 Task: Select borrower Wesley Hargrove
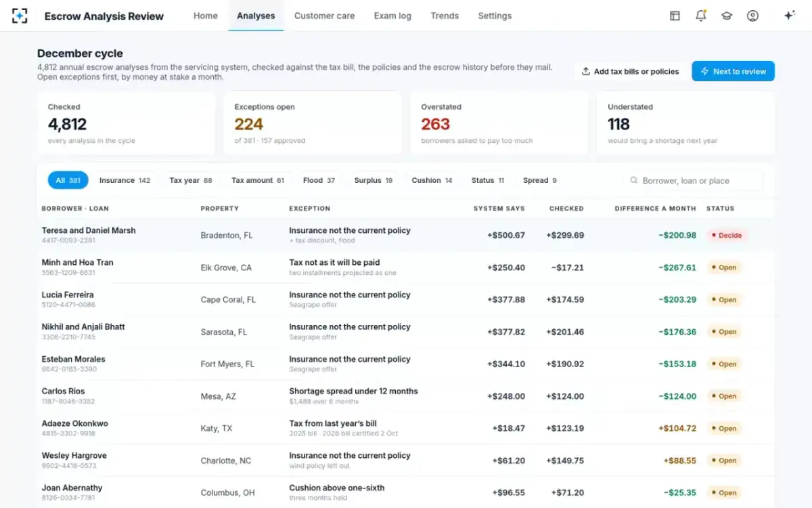point(74,455)
